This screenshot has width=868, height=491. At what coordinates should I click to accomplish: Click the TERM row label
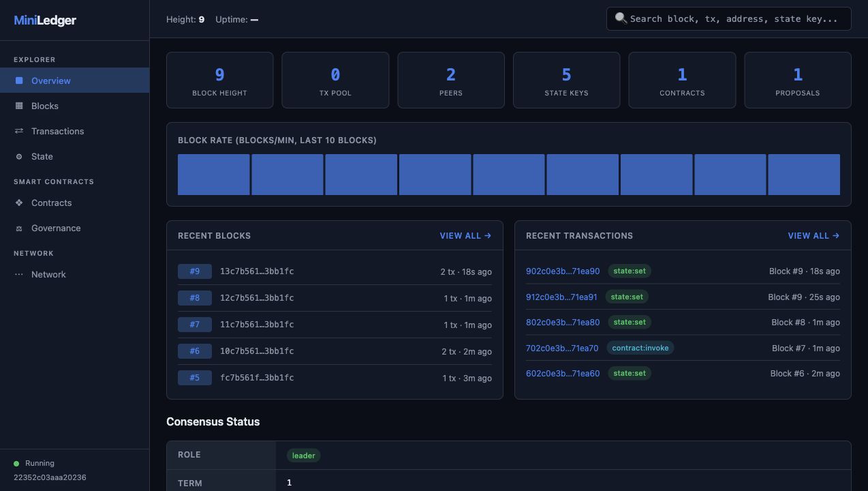pos(190,483)
